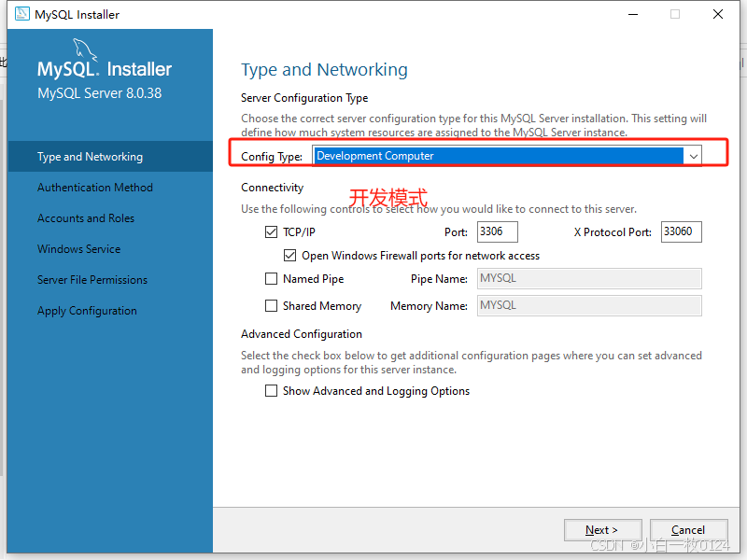
Task: Uncheck Open Windows Firewall ports for network access
Action: pos(290,255)
